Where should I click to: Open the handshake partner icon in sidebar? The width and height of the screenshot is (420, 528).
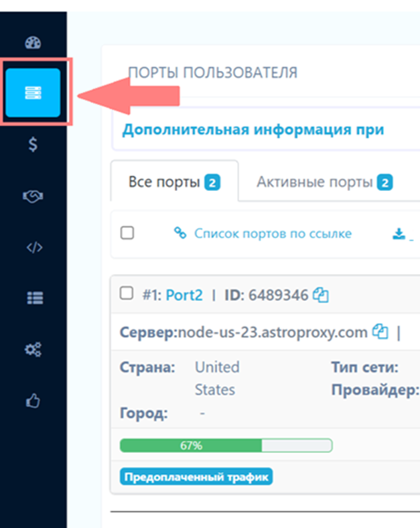pos(33,196)
